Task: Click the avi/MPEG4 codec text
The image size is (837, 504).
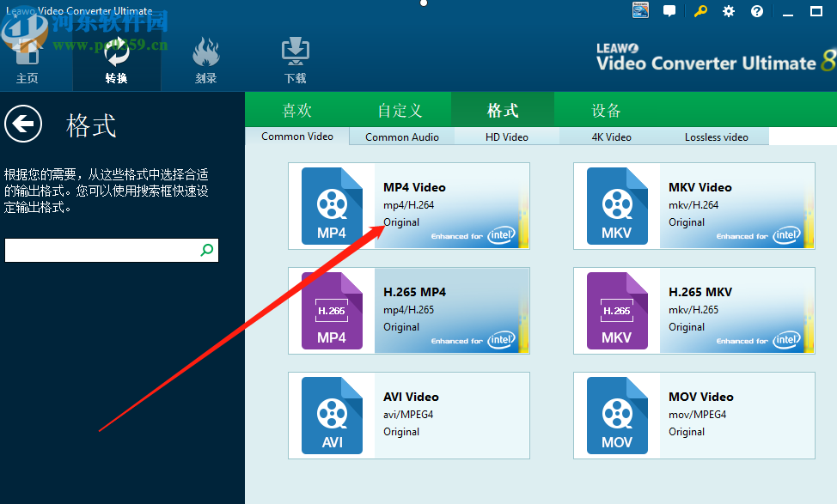Action: coord(408,415)
